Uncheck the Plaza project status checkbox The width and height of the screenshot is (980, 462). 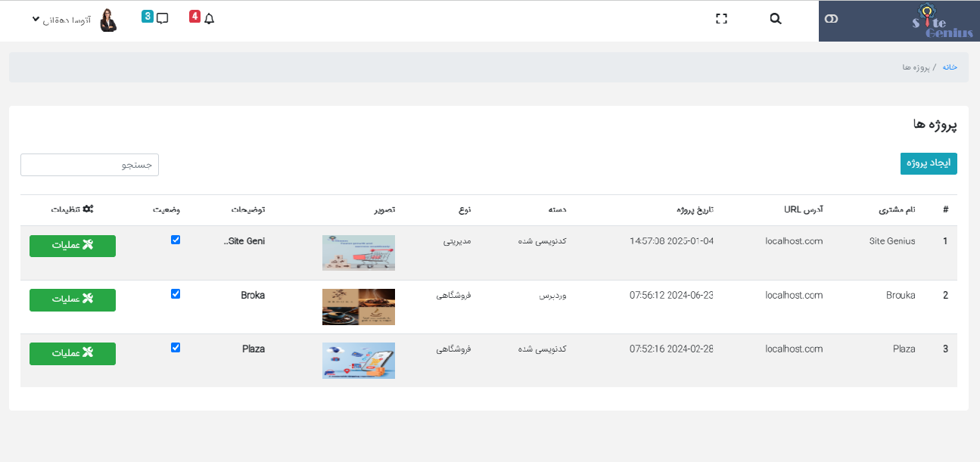(x=176, y=348)
